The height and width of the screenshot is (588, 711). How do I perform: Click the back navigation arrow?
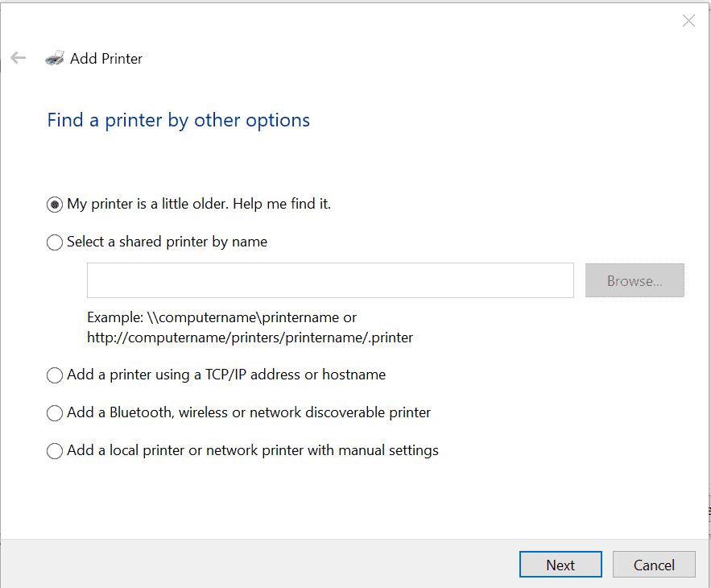[x=18, y=57]
